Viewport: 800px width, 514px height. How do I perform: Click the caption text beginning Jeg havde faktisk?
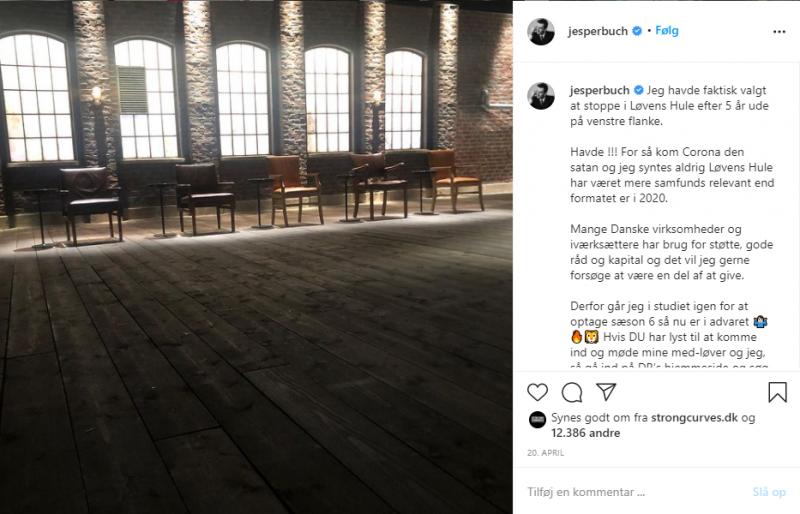[669, 106]
